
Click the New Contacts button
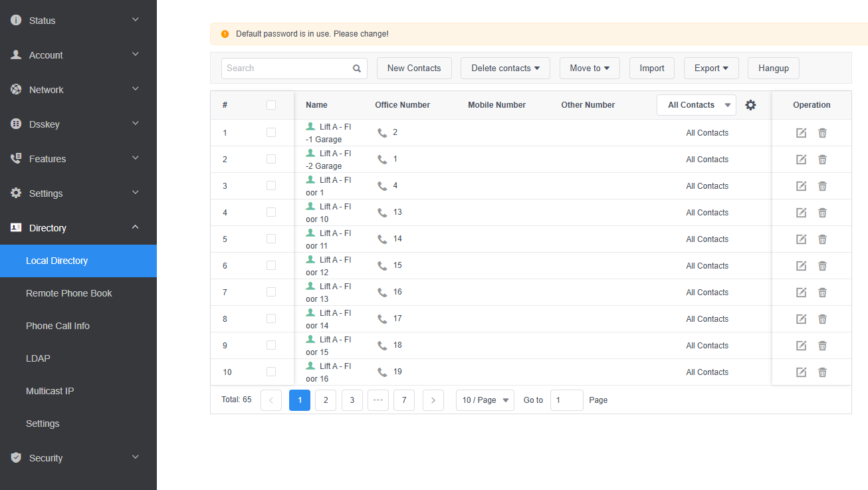coord(414,68)
